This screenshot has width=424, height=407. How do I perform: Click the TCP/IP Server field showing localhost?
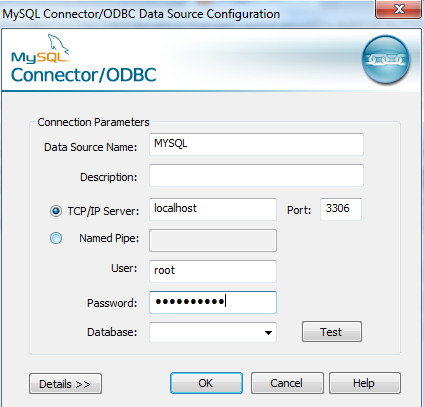pos(213,209)
